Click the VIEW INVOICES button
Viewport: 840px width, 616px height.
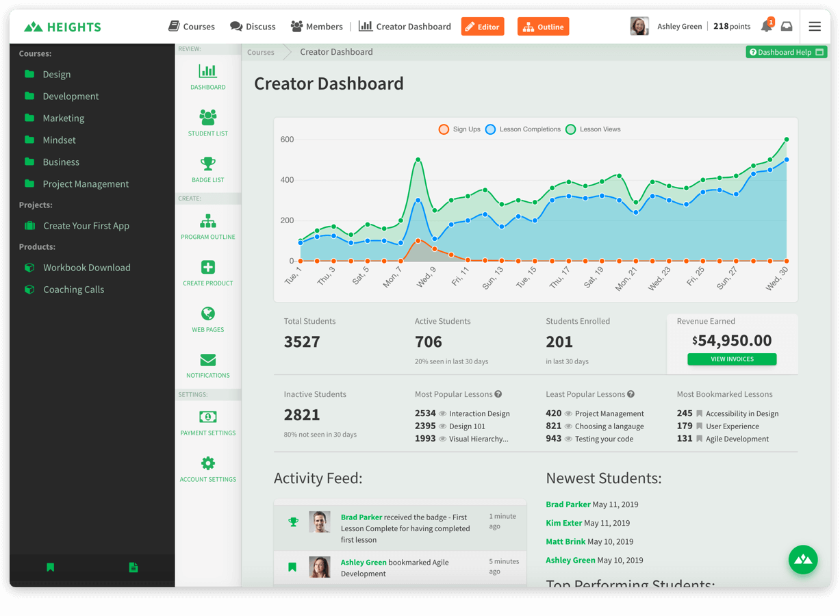(x=731, y=359)
